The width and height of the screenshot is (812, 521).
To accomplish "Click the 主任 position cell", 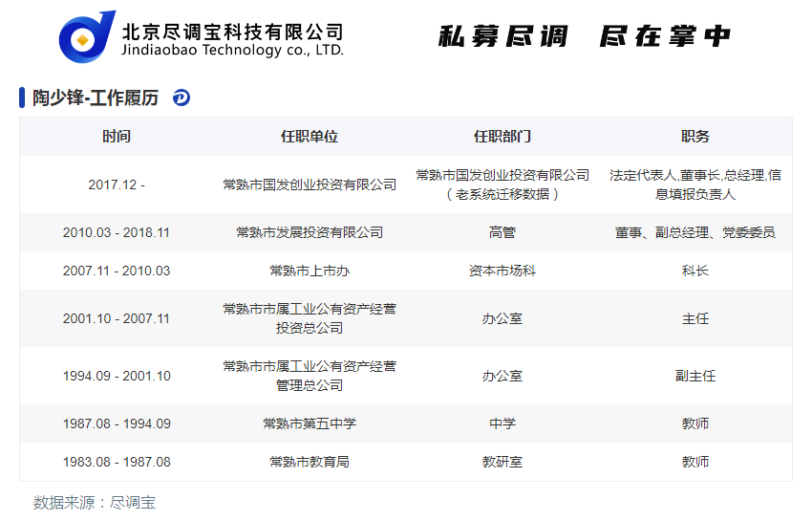I will pyautogui.click(x=694, y=318).
